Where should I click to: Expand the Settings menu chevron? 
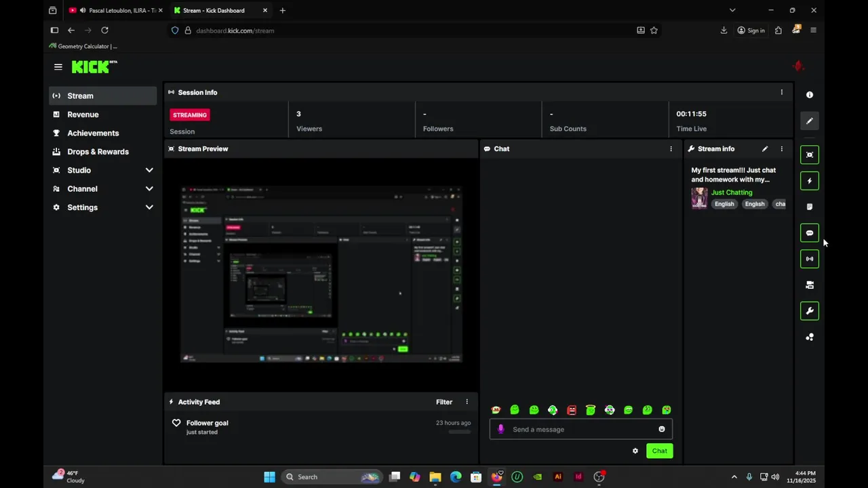point(149,207)
